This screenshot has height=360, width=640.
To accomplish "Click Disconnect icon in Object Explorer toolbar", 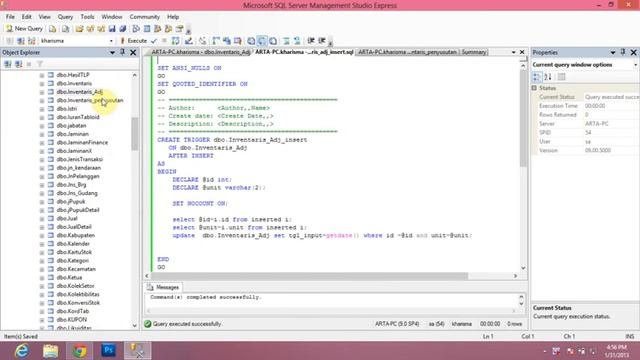I will (18, 64).
